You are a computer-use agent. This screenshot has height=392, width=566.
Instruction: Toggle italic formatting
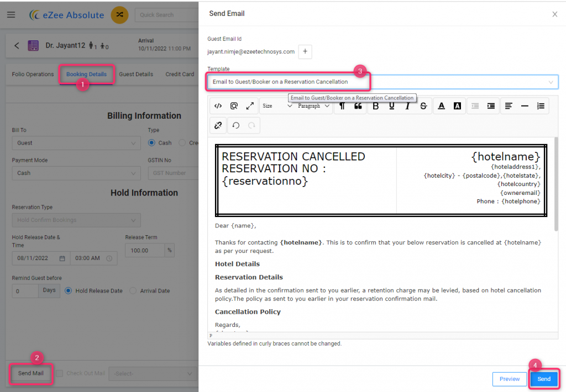click(407, 106)
